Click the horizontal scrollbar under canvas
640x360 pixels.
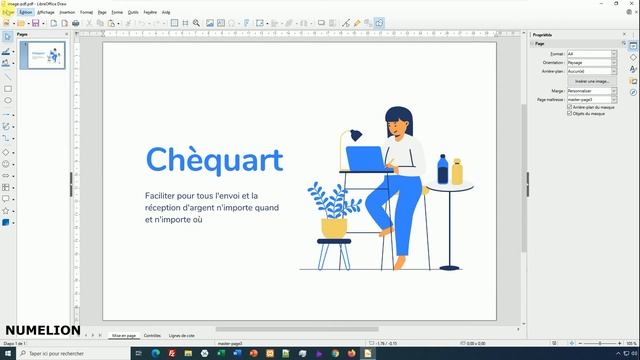tap(297, 329)
